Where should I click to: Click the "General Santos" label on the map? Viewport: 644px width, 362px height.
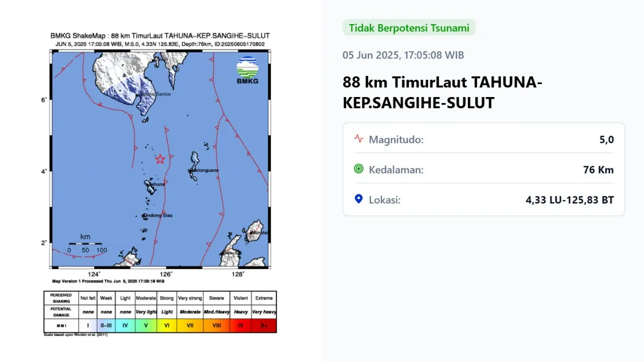pos(154,94)
